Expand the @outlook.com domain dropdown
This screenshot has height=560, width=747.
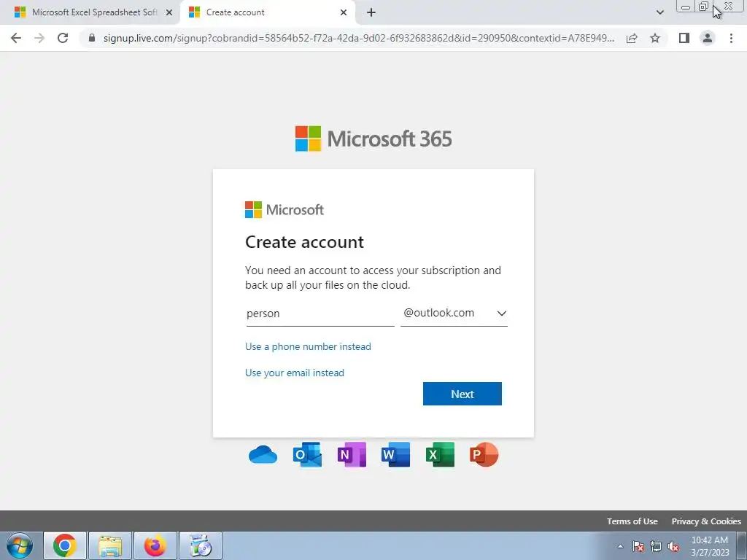(x=454, y=313)
